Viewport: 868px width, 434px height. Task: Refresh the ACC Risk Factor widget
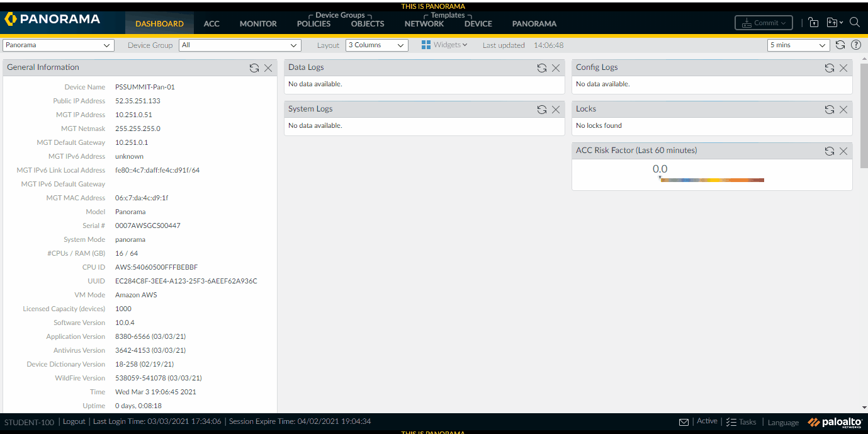[x=830, y=151]
